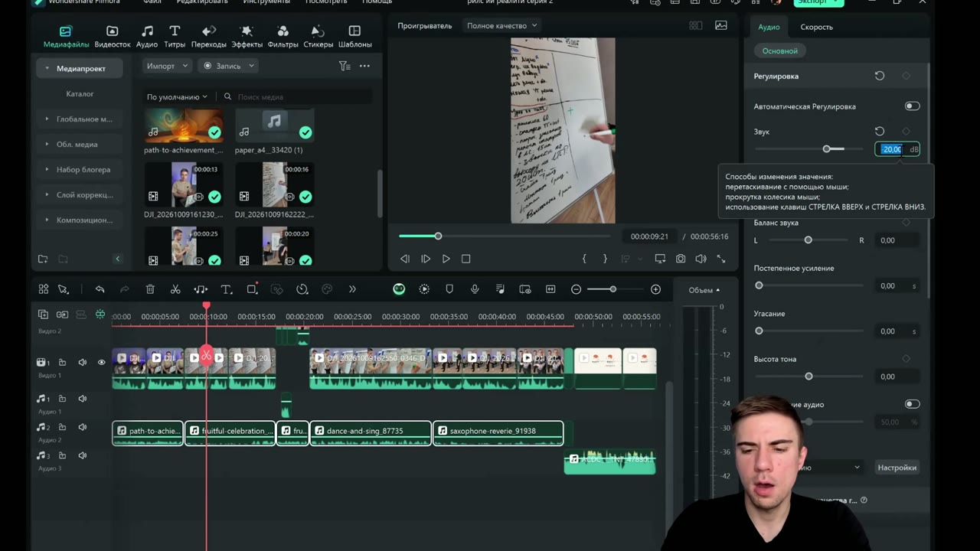Image resolution: width=980 pixels, height=551 pixels.
Task: Mute the Аудио 1 track
Action: pos(82,399)
